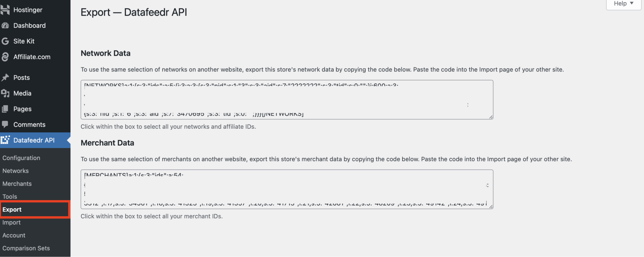644x257 pixels.
Task: Click the Pages icon in sidebar
Action: tap(5, 109)
